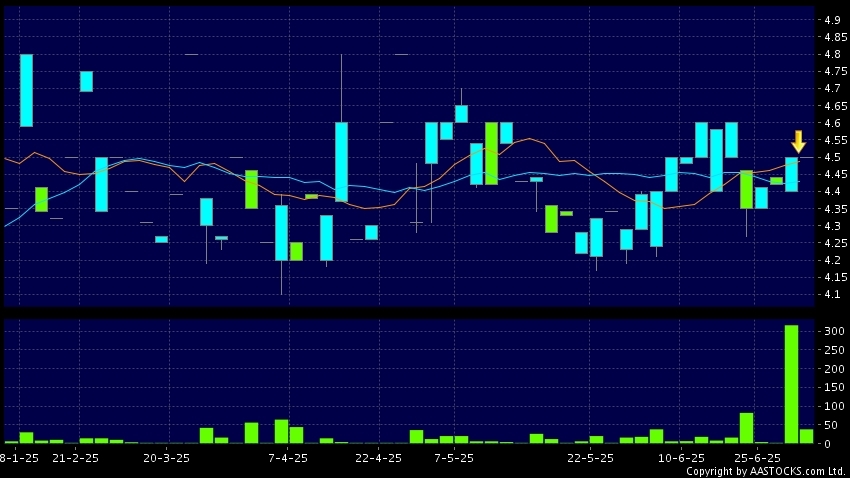The image size is (850, 478).
Task: Click the 22-5-25 date label
Action: click(590, 458)
